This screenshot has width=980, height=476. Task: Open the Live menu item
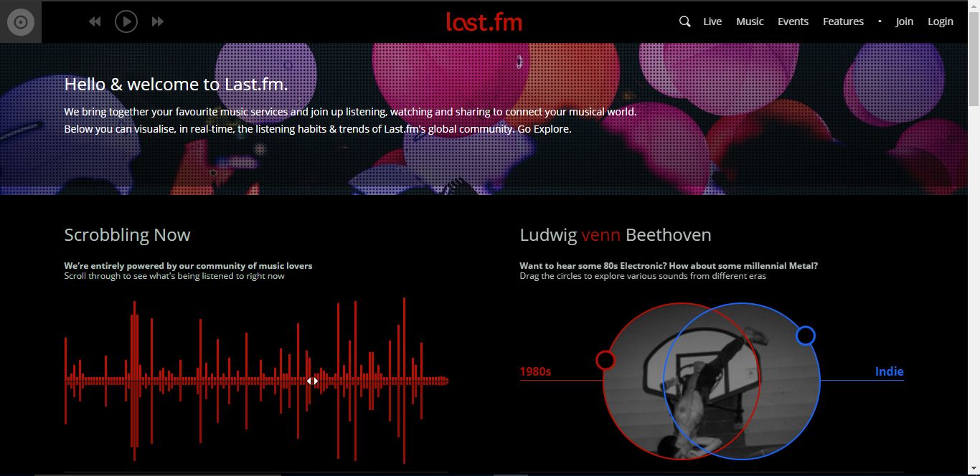pos(712,22)
